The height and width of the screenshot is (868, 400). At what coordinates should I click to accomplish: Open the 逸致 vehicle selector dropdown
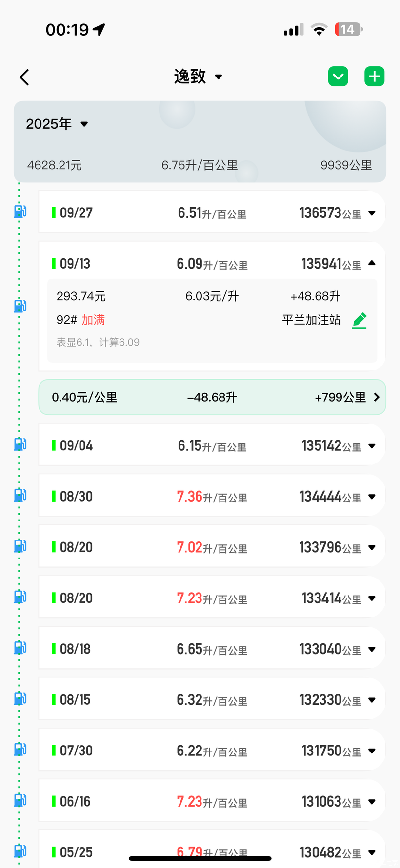click(198, 77)
